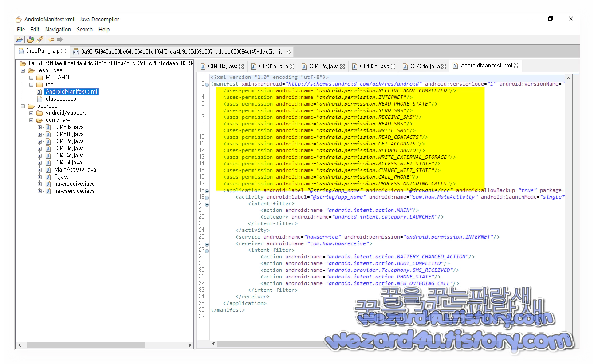Switch to the C0432c.java editor tab
This screenshot has height=364, width=594.
(324, 67)
